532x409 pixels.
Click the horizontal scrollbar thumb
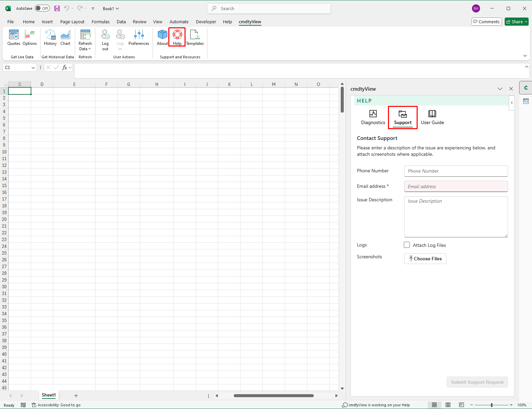[274, 396]
